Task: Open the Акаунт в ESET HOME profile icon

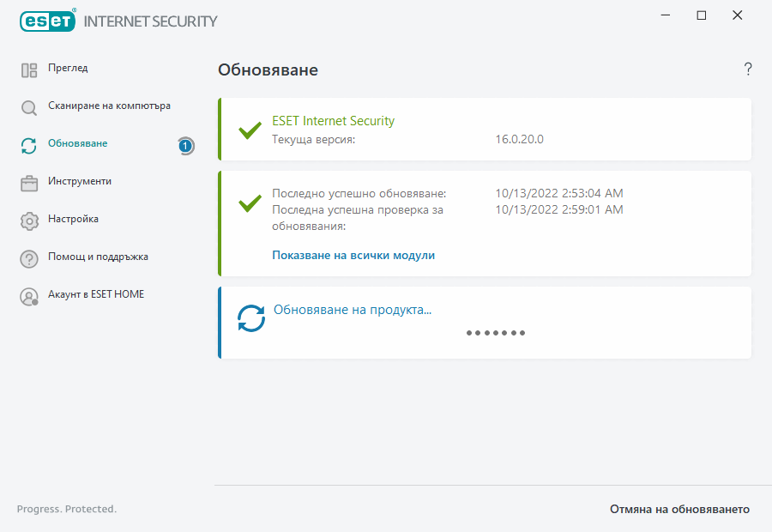Action: (x=28, y=294)
